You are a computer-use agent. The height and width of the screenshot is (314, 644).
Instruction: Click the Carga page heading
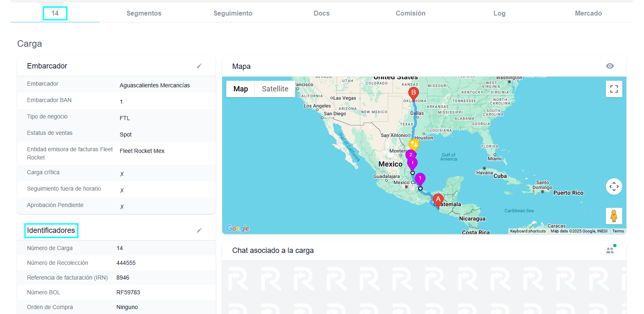(30, 43)
